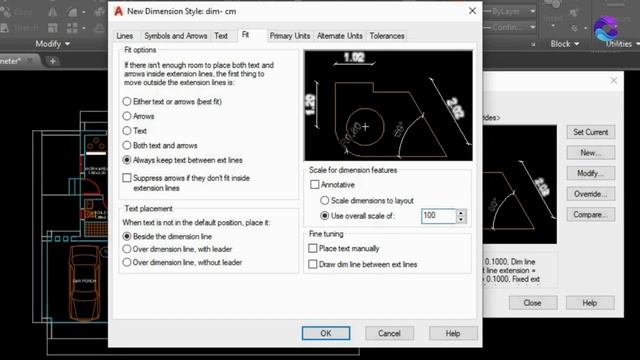Viewport: 640px width, 360px height.
Task: Click Set Current in Dimension Style Manager
Action: [x=591, y=132]
